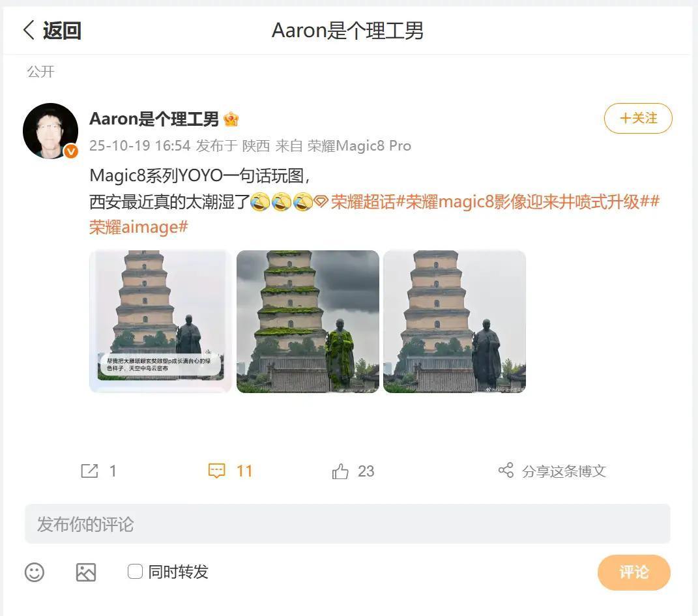Open the emoji picker smiley icon
Screen dimensions: 698x616
pos(35,572)
